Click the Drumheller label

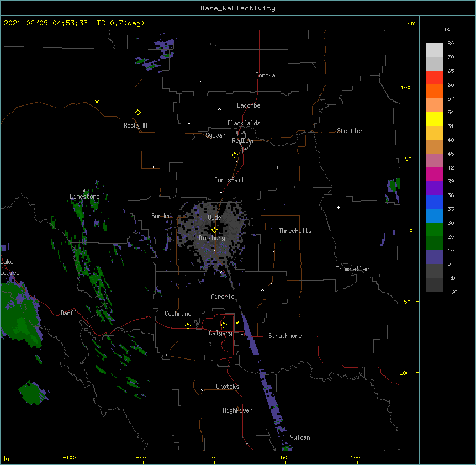(x=352, y=269)
